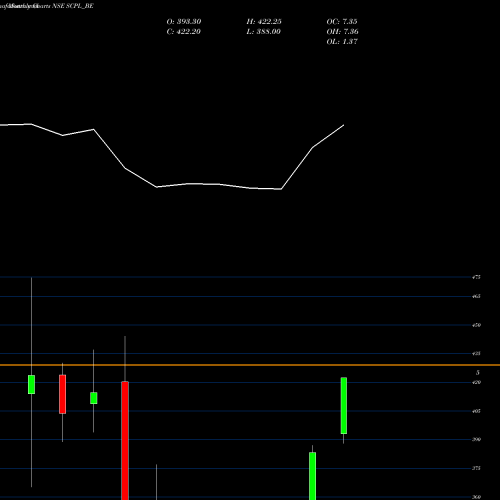
Task: Select the tall red candle falling from 420
Action: click(x=125, y=441)
